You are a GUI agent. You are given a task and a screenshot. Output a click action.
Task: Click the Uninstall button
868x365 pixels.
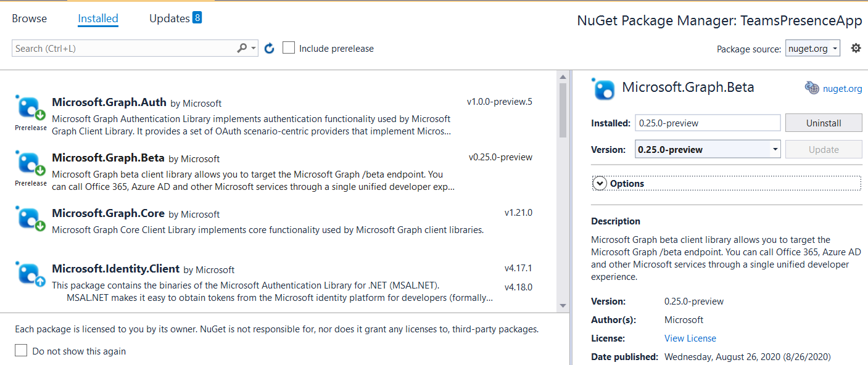[823, 123]
